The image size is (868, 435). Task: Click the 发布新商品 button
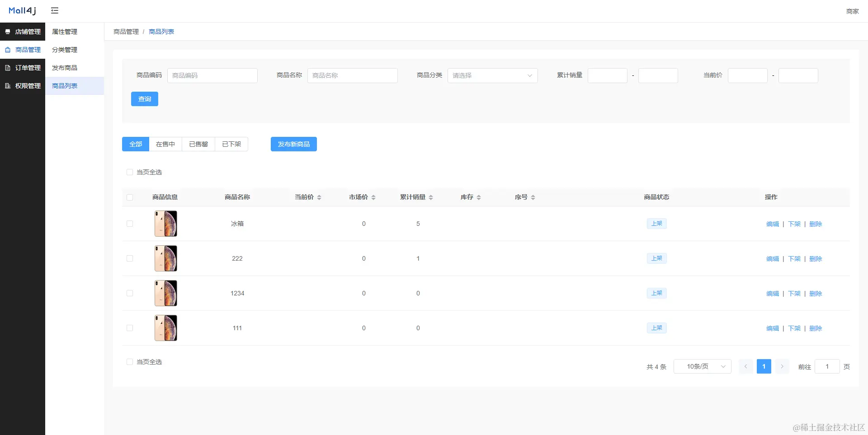pos(294,144)
